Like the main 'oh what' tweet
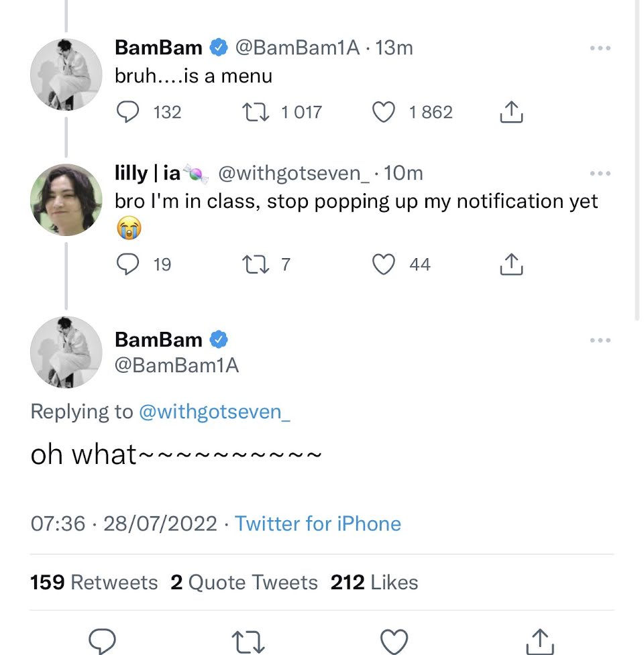Image resolution: width=644 pixels, height=655 pixels. tap(394, 641)
